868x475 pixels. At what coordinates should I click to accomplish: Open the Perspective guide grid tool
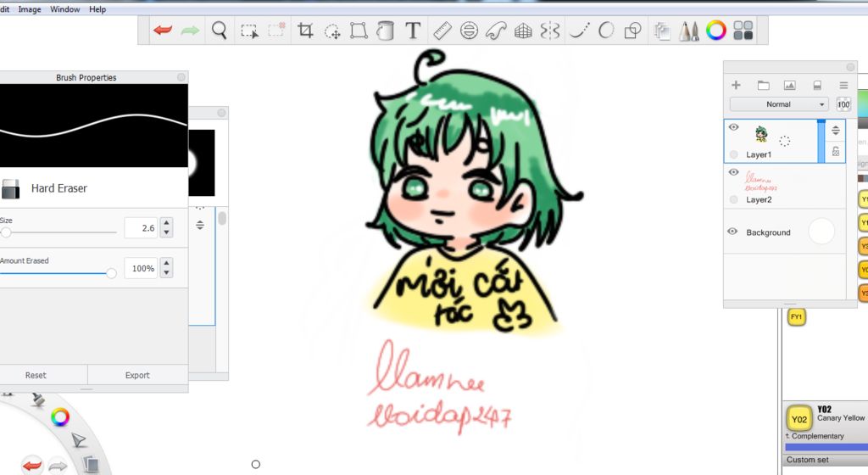523,31
